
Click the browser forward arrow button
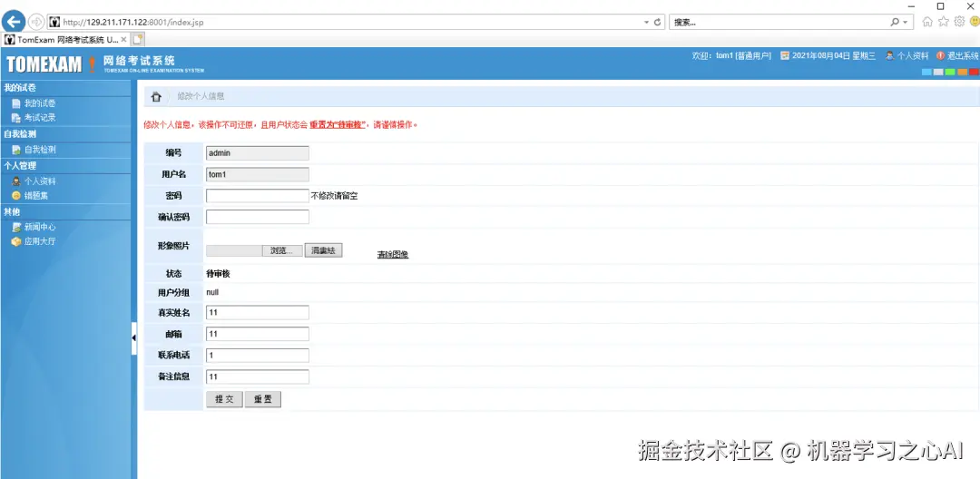tap(36, 22)
